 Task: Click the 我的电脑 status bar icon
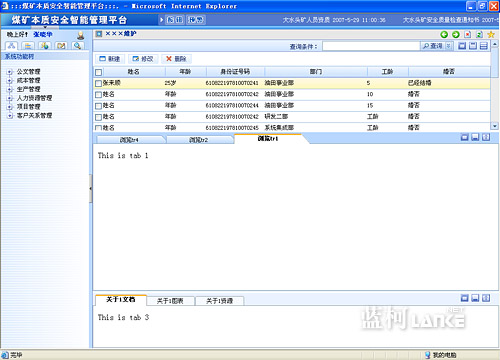428,355
